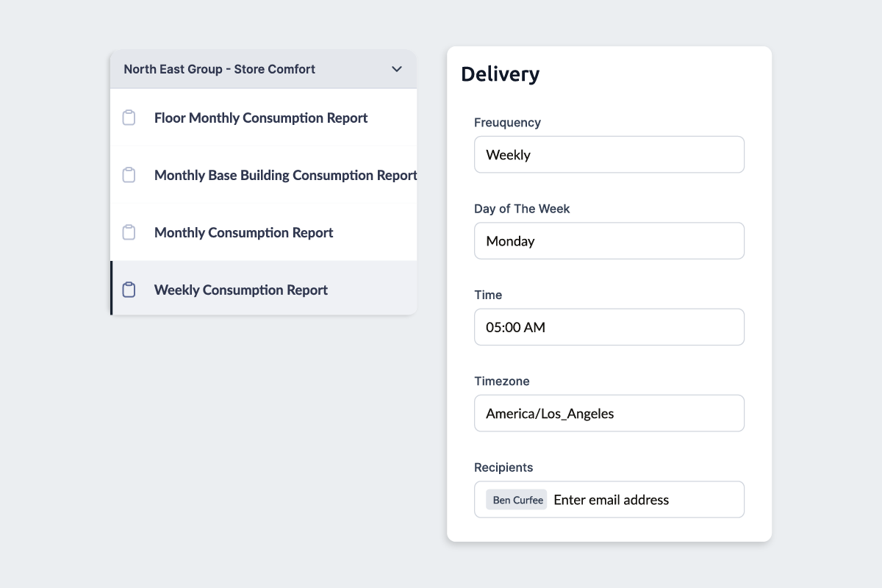Focus the Enter email address input
The width and height of the screenshot is (882, 588).
point(643,500)
